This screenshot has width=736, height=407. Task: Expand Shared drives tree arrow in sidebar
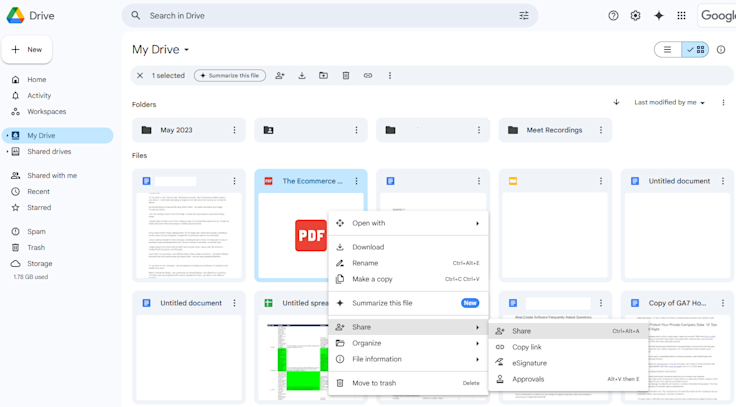[7, 152]
